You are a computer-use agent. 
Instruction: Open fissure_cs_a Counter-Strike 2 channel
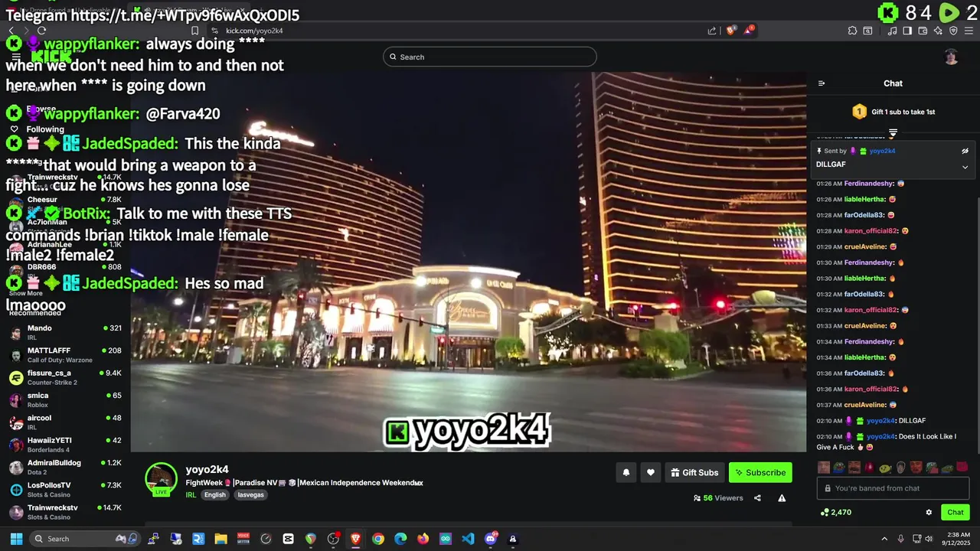(65, 377)
